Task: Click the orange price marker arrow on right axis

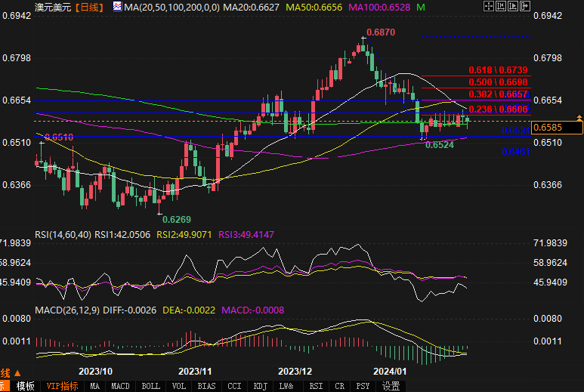Action: click(x=579, y=119)
